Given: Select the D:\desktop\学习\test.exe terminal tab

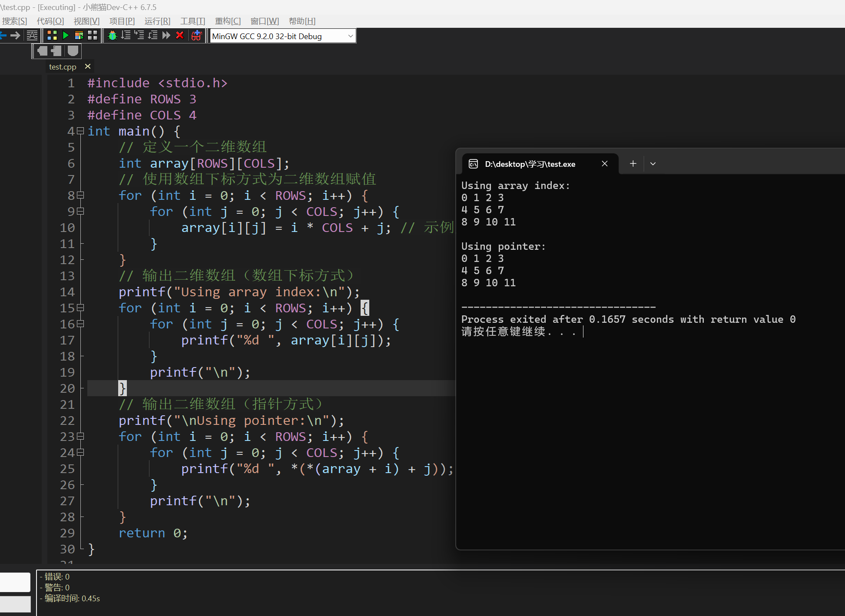Looking at the screenshot, I should tap(540, 164).
